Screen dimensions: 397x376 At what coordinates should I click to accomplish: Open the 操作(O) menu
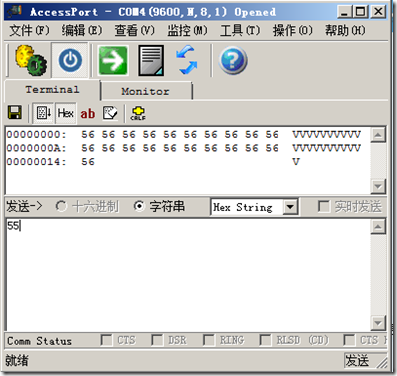[x=292, y=31]
